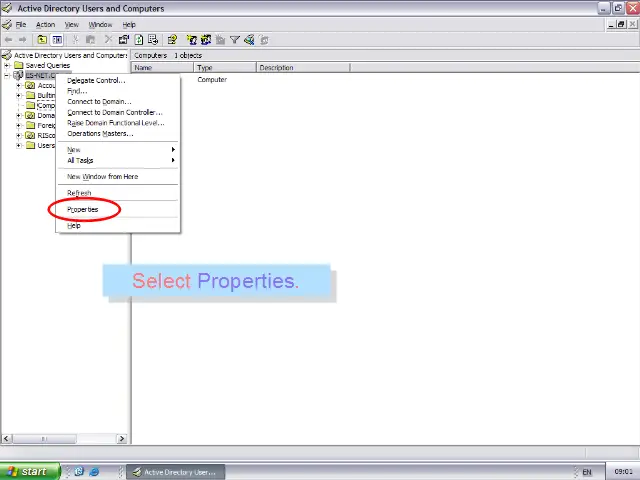Click the Internet Explorer quick launch icon

[94, 472]
